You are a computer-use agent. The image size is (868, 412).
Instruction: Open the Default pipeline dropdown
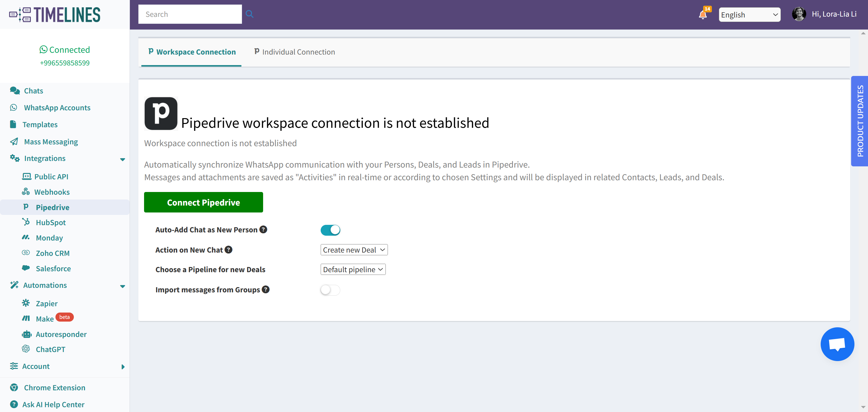[353, 269]
